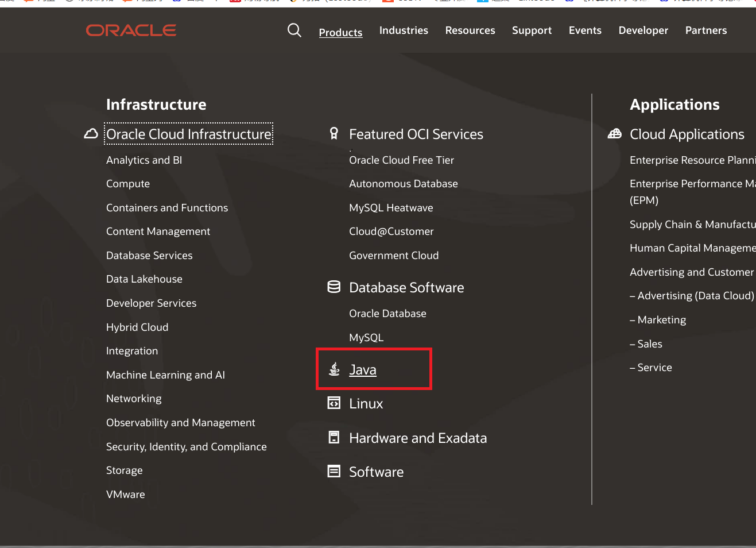This screenshot has width=756, height=548.
Task: Open Analytics and BI
Action: click(x=144, y=160)
